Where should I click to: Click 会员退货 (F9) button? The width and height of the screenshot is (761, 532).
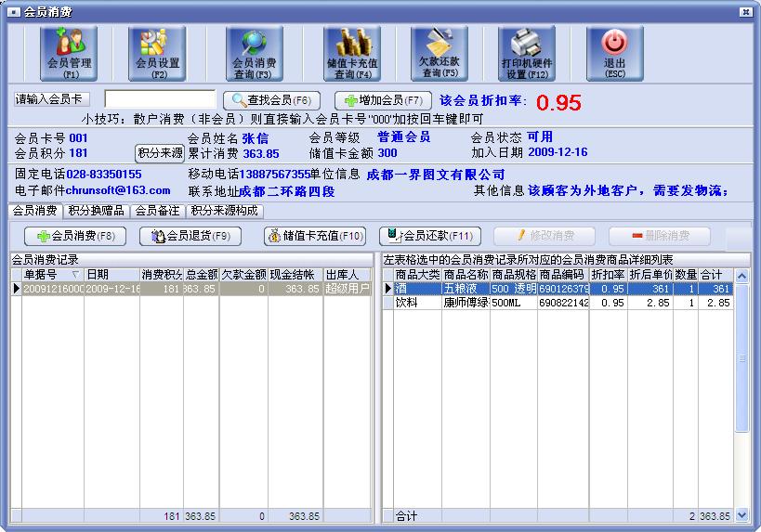pos(190,236)
